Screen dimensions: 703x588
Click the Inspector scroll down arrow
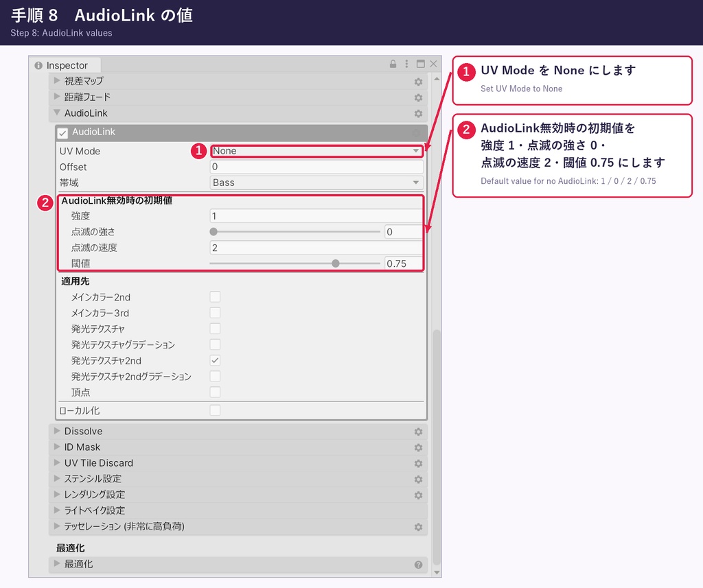click(x=437, y=573)
